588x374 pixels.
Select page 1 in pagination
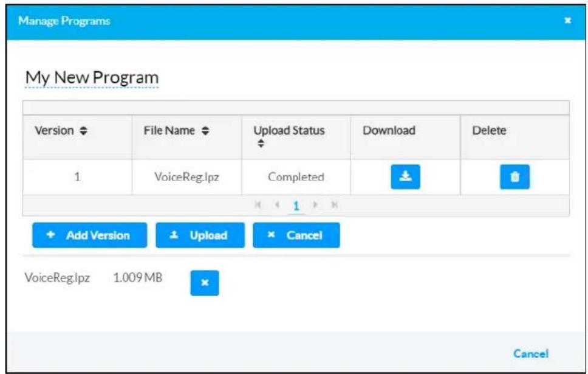tap(296, 206)
